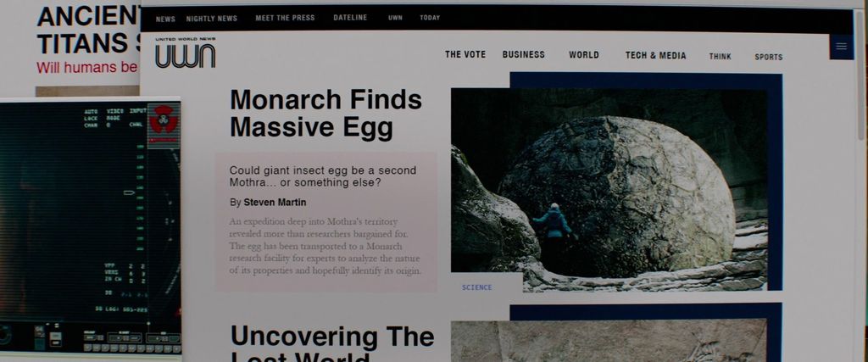Open the Monarch Finds Massive Egg headline
Image resolution: width=868 pixels, height=362 pixels.
click(325, 114)
